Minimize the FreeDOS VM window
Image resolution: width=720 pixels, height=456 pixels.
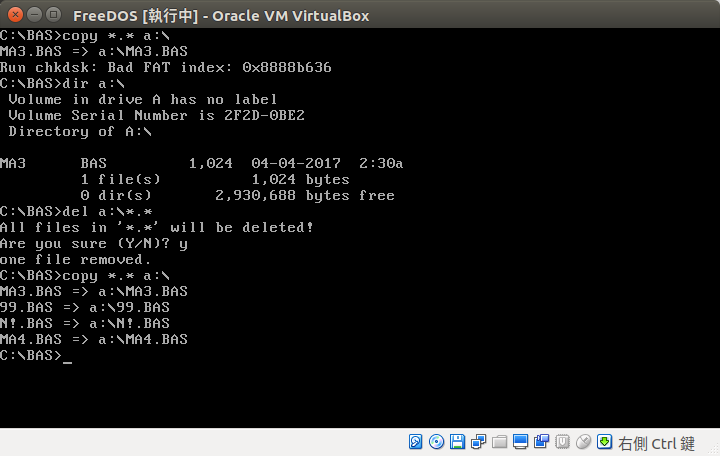34,15
